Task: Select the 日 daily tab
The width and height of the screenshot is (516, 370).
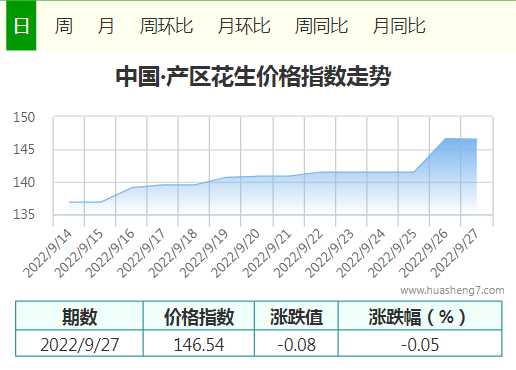Action: coord(21,26)
